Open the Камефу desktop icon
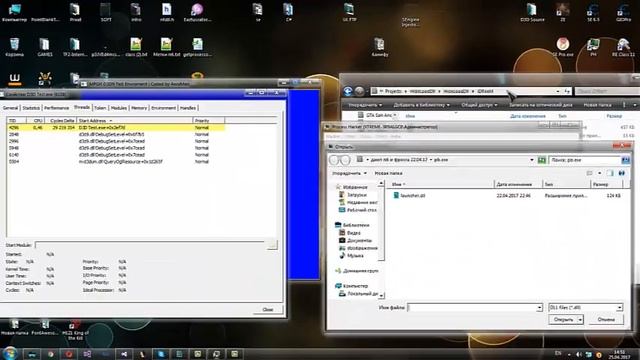Image resolution: width=640 pixels, height=360 pixels. tap(380, 47)
